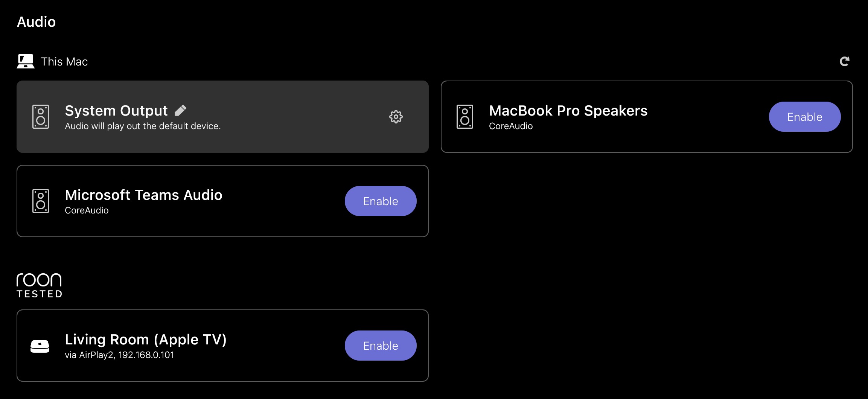Click the Microsoft Teams Audio device name
Image resolution: width=868 pixels, height=399 pixels.
(143, 195)
